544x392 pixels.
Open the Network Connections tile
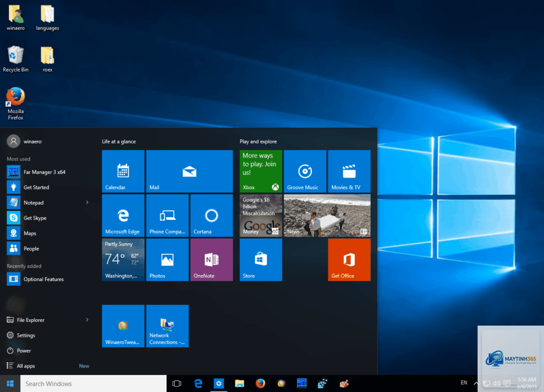[x=167, y=326]
